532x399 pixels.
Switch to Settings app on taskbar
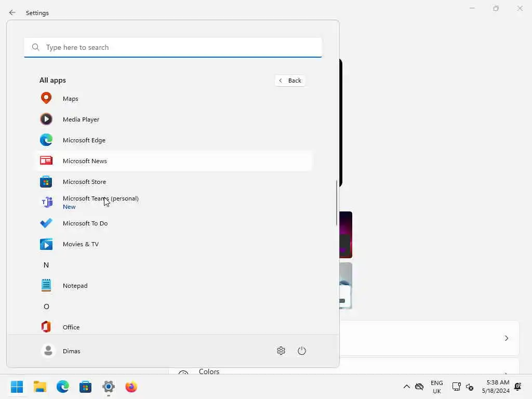click(109, 387)
